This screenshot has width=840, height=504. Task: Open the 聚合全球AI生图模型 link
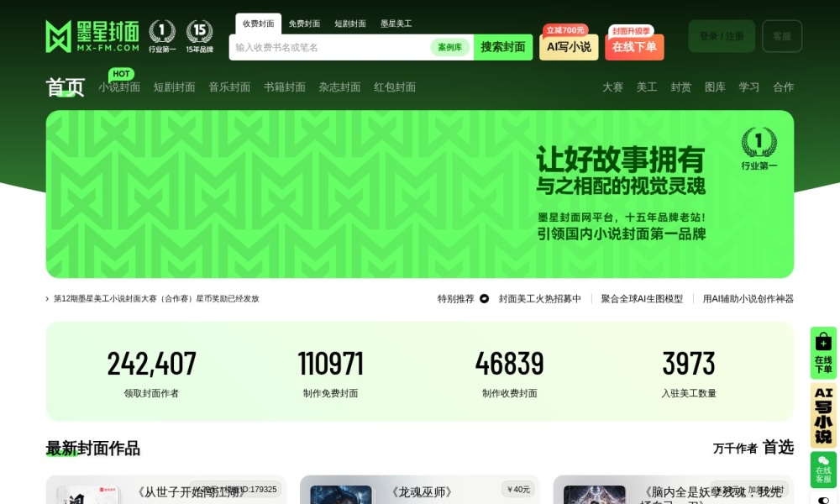tap(643, 299)
